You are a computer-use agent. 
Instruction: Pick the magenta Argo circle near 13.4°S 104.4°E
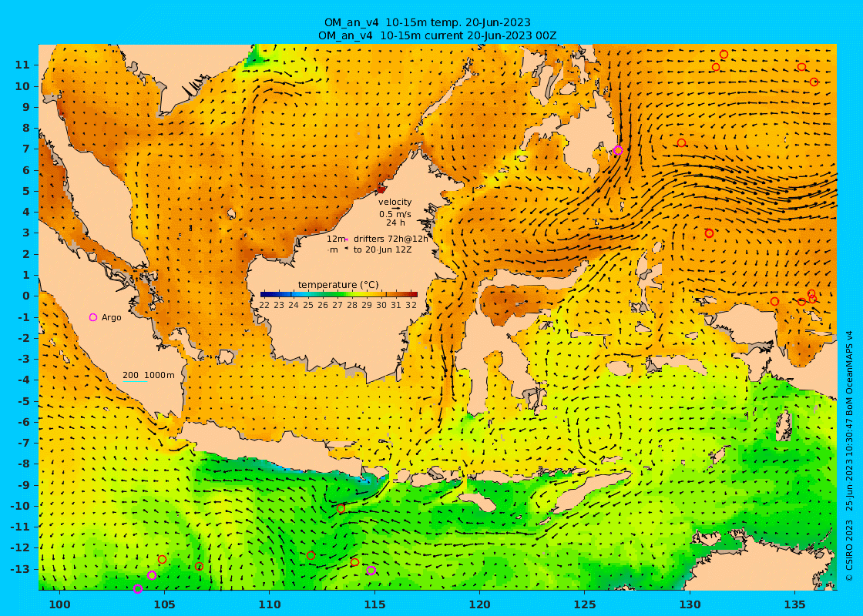tap(152, 575)
